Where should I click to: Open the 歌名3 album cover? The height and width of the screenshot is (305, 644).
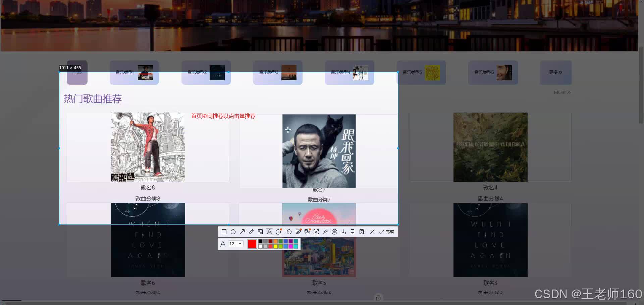[490, 240]
